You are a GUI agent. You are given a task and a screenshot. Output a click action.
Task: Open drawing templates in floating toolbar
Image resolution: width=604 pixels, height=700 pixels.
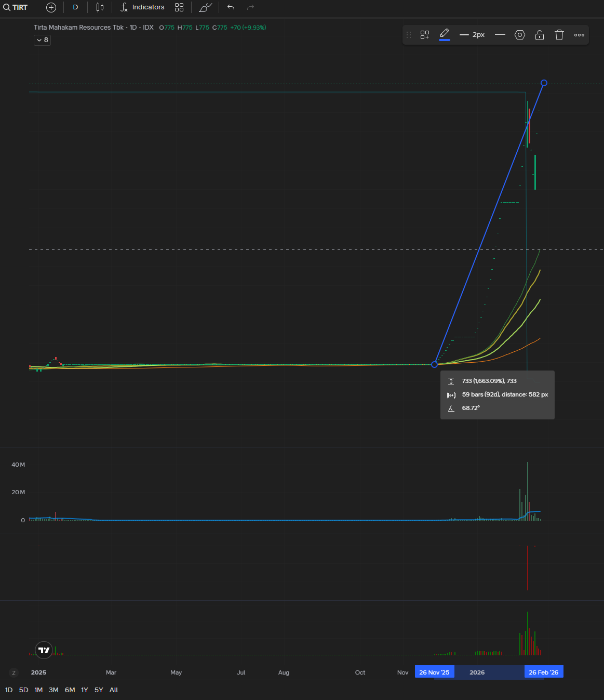point(425,35)
